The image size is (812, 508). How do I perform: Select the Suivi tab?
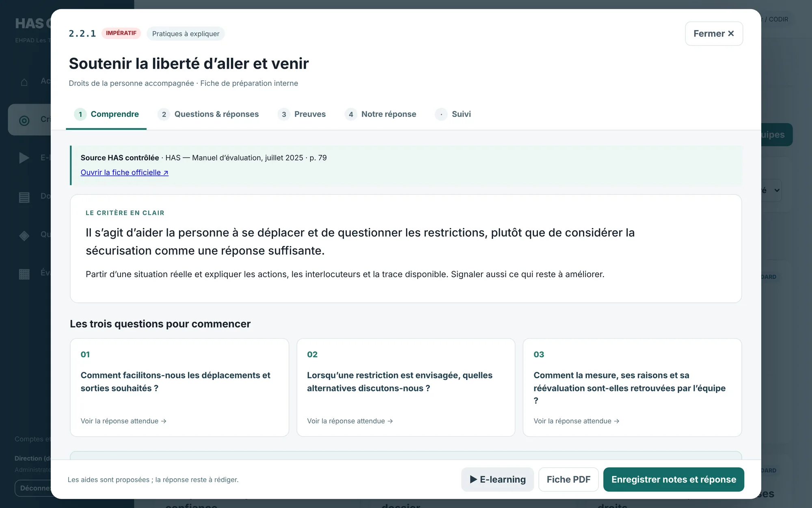[453, 114]
